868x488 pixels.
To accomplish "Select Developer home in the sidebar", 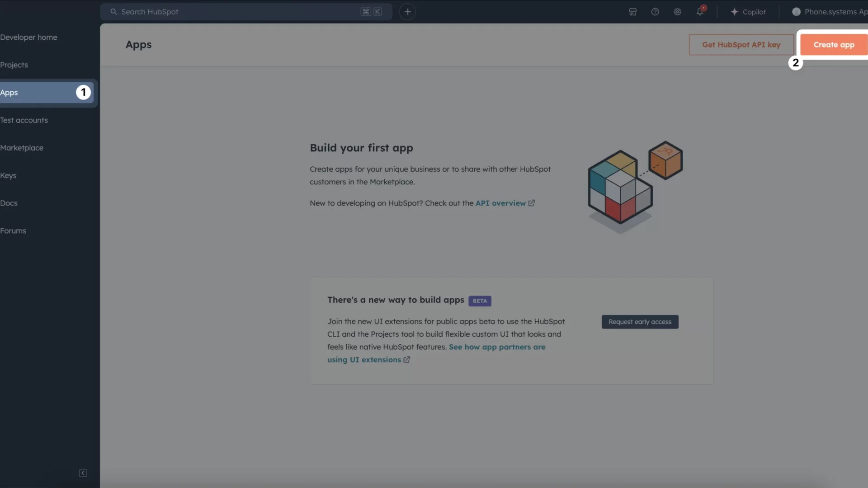I will pyautogui.click(x=29, y=37).
